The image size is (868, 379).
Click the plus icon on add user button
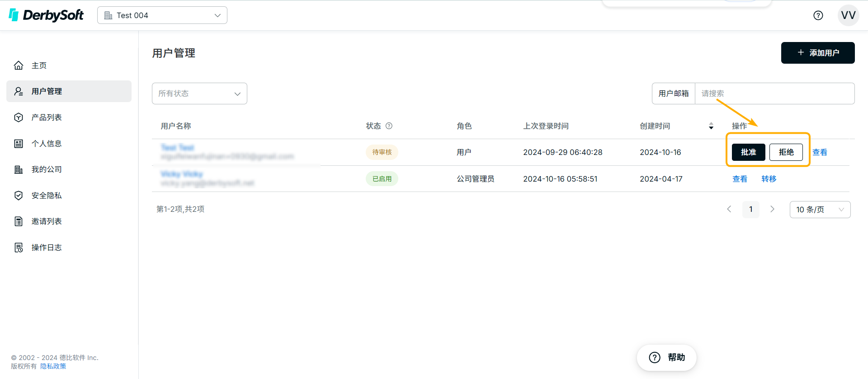(x=801, y=53)
